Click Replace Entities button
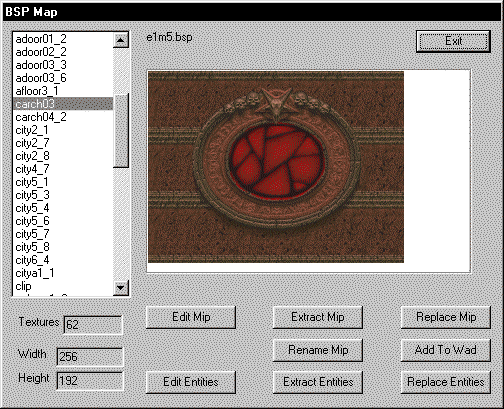Image resolution: width=504 pixels, height=409 pixels. [446, 382]
